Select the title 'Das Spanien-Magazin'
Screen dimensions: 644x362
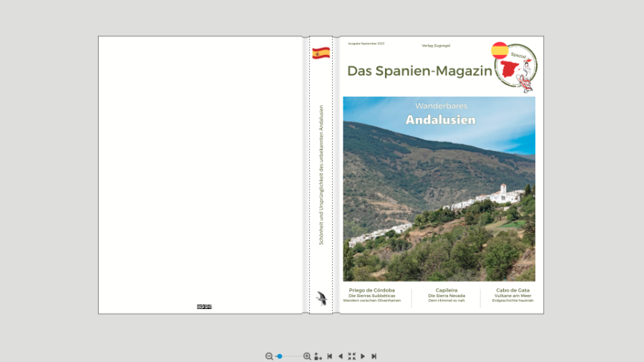coord(419,71)
